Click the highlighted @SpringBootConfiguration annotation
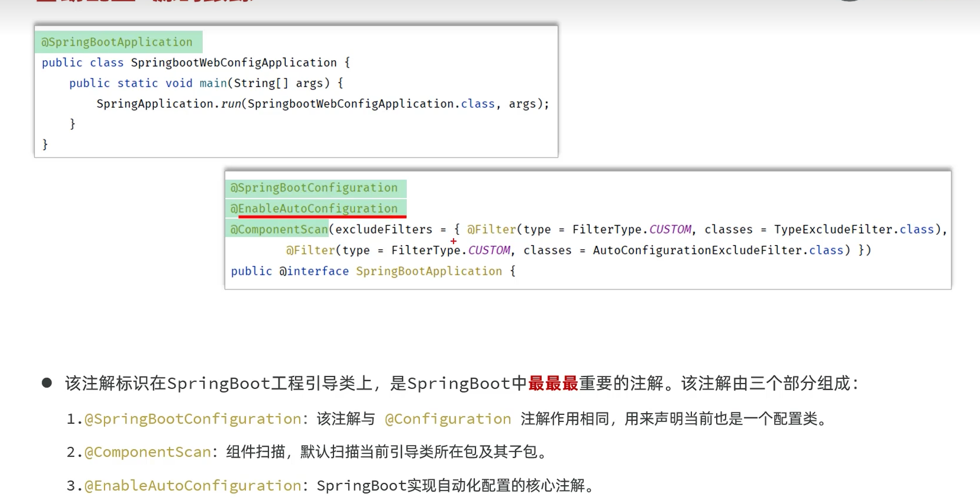Image resolution: width=980 pixels, height=500 pixels. click(x=314, y=188)
